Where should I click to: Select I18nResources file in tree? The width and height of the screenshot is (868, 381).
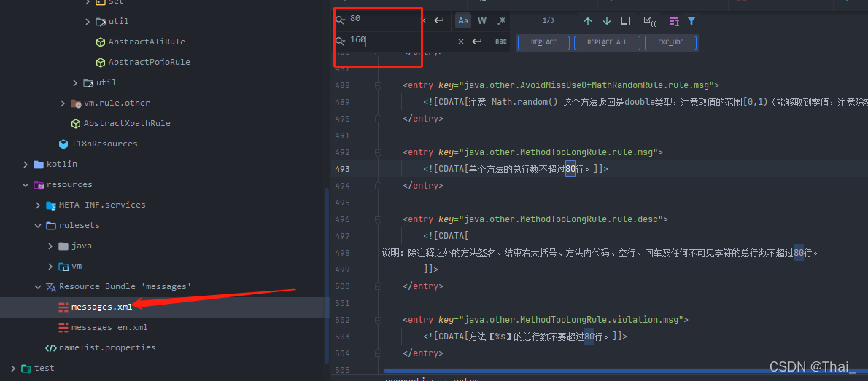pos(104,144)
